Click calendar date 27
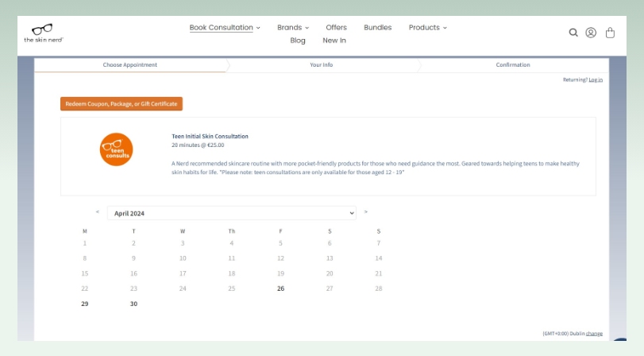Screen dimensions: 644x356 330,288
